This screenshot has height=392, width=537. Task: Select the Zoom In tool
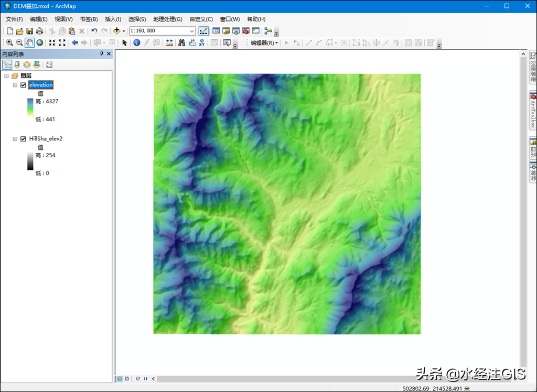9,42
